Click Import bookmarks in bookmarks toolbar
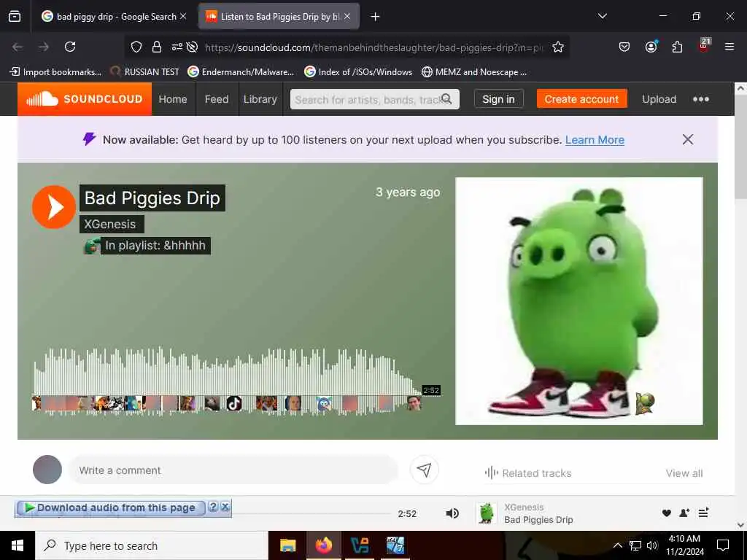 (x=55, y=72)
